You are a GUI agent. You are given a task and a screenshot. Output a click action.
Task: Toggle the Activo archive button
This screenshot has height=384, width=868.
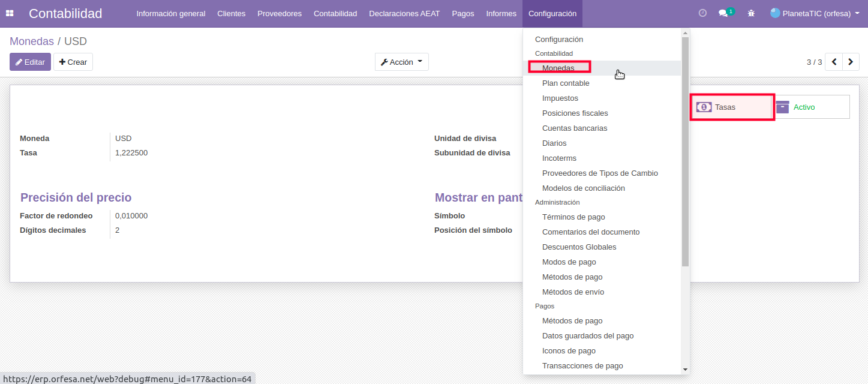click(810, 107)
